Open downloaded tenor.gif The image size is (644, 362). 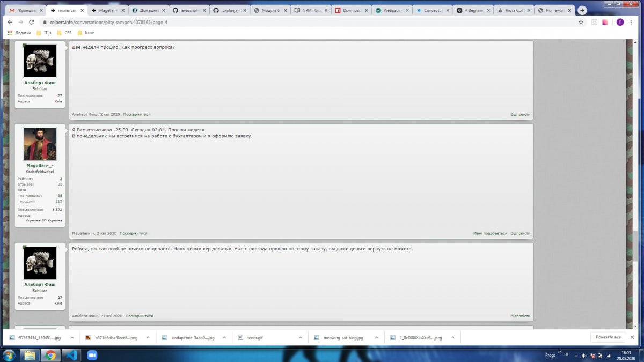[265, 338]
